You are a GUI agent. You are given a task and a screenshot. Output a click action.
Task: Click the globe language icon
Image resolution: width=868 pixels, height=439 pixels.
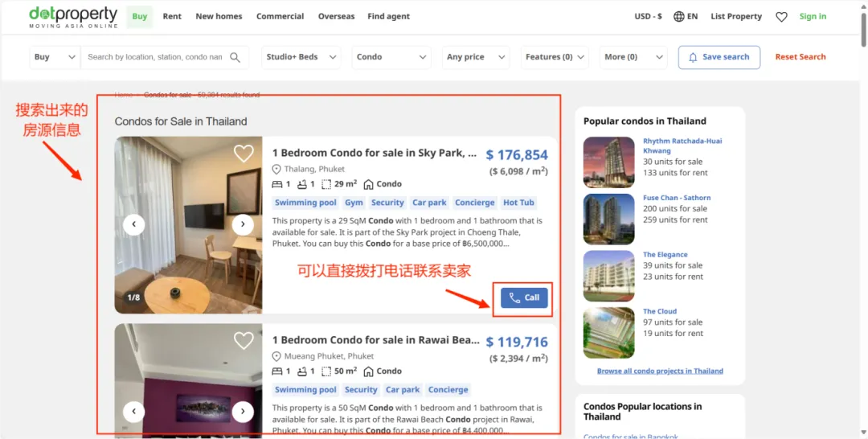point(678,17)
